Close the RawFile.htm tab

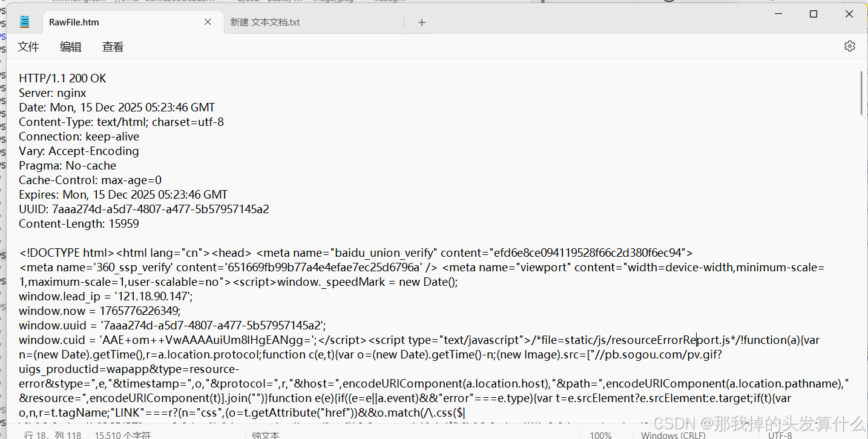tap(208, 22)
